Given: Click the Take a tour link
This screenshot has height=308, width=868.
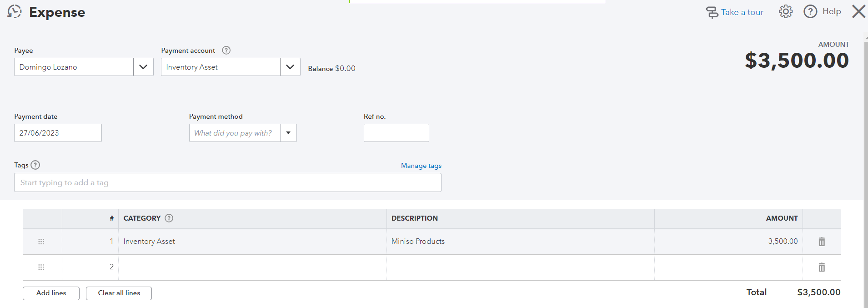Looking at the screenshot, I should tap(742, 12).
